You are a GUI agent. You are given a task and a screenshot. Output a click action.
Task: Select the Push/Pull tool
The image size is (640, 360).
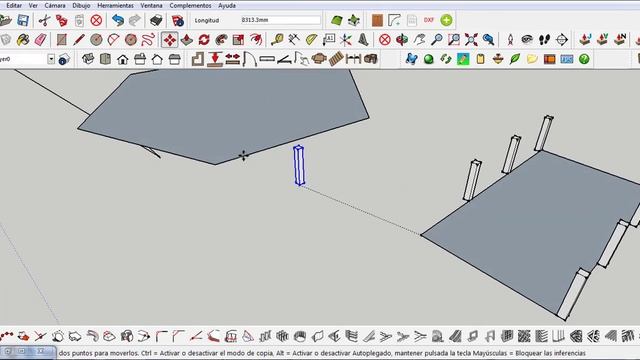click(x=187, y=40)
